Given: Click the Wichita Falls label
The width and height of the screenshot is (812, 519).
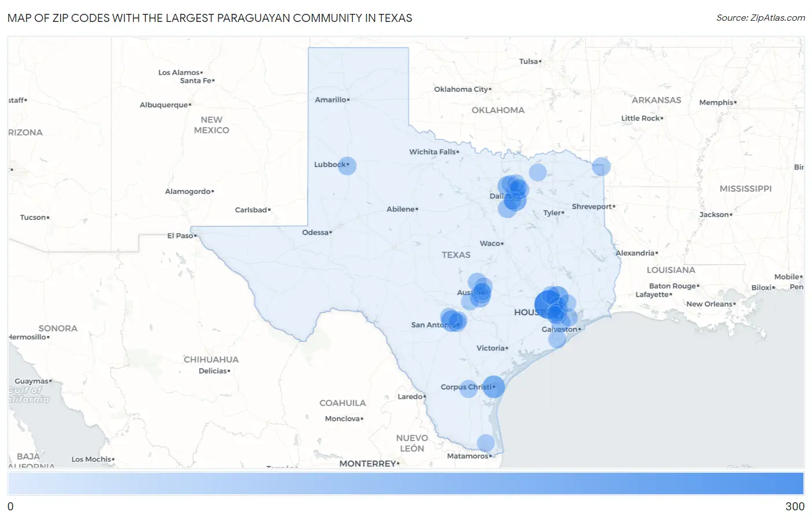Looking at the screenshot, I should (434, 152).
